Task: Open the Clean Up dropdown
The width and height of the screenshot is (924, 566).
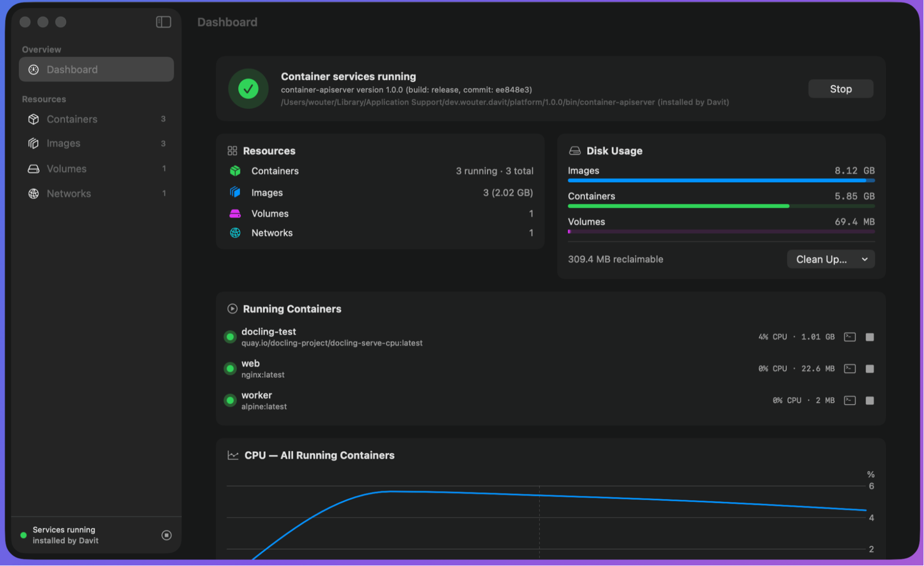Action: point(831,259)
